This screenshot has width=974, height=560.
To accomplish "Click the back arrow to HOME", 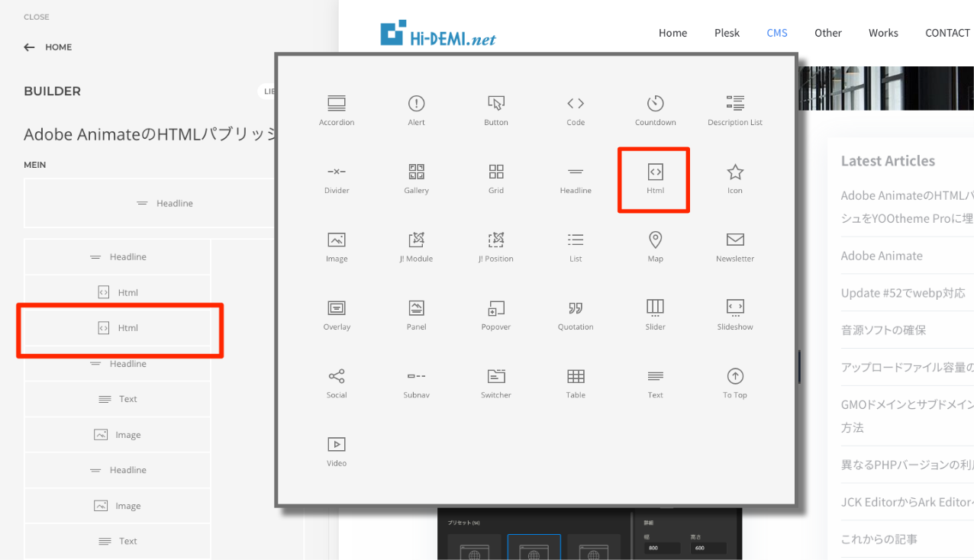I will [x=29, y=47].
